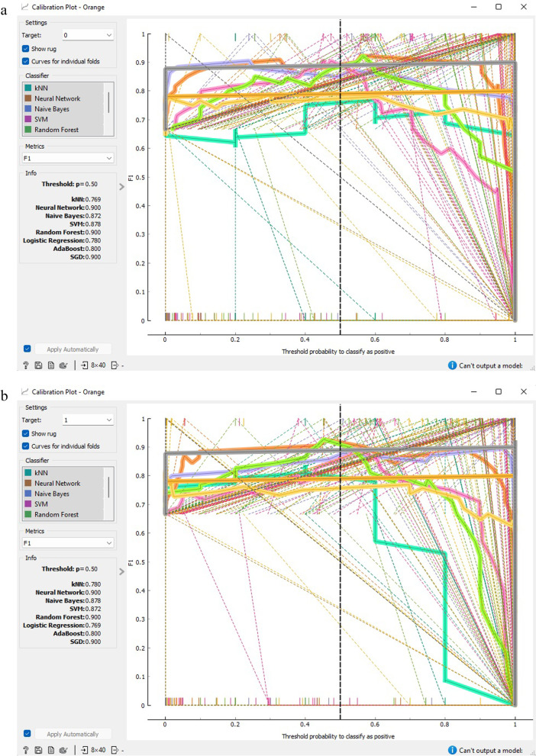Collapse control panel arrow in Target 0 window
This screenshot has width=536, height=756.
point(121,187)
